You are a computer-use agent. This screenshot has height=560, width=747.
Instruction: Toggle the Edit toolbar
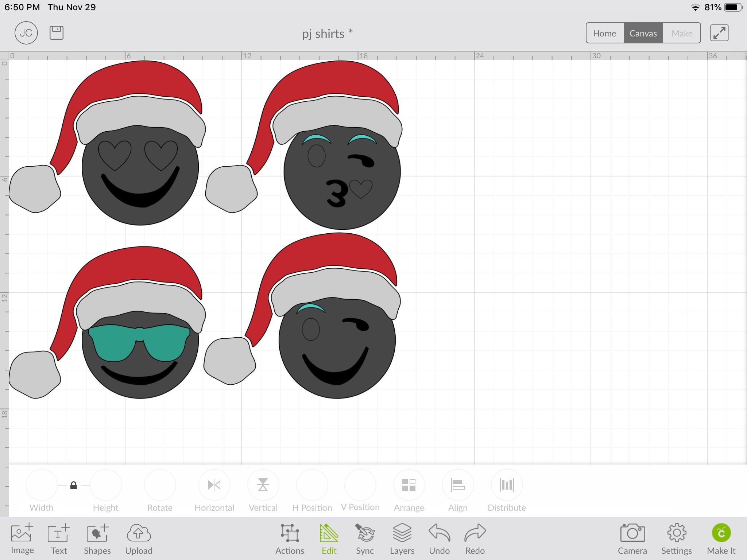click(329, 538)
